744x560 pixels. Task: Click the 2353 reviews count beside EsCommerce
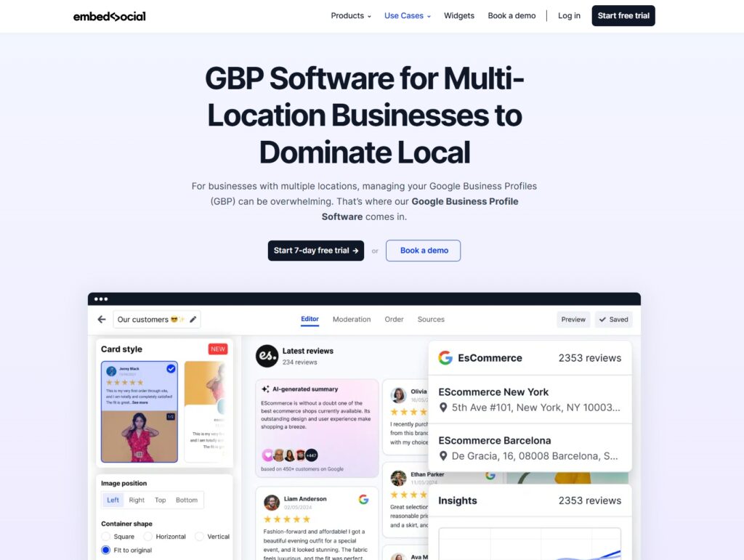589,358
